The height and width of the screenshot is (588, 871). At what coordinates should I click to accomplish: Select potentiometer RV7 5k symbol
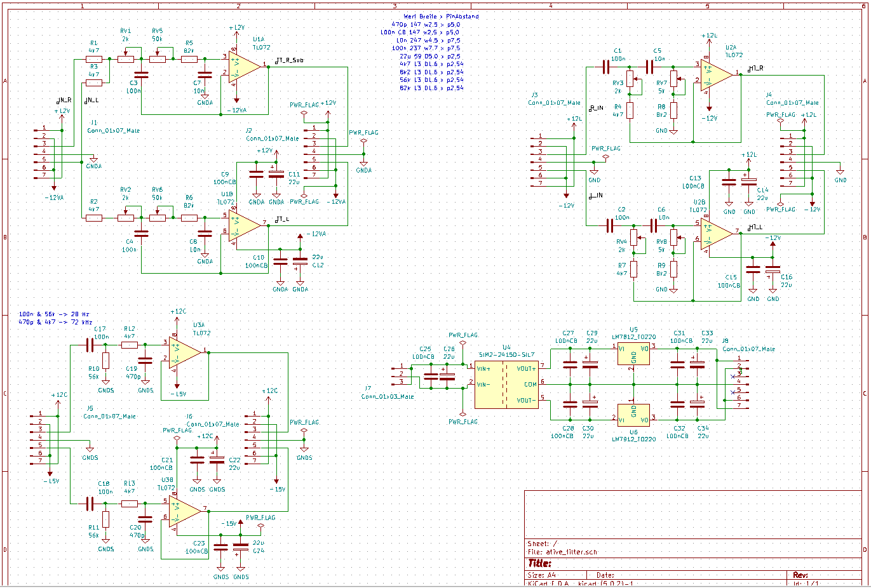point(675,79)
